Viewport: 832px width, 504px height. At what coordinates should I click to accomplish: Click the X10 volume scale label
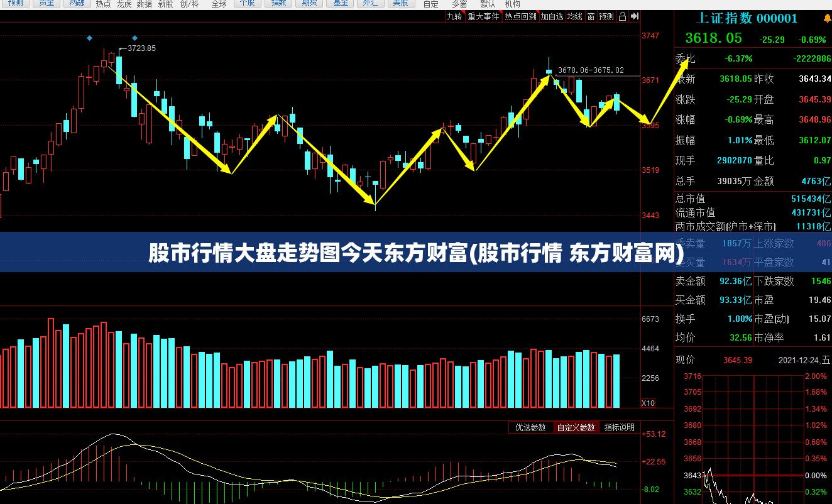(x=648, y=403)
